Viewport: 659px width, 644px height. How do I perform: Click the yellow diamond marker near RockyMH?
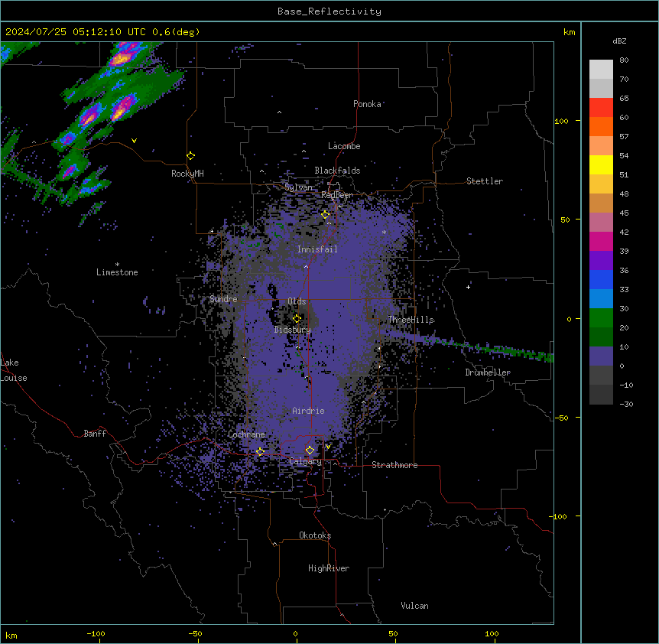pyautogui.click(x=190, y=156)
